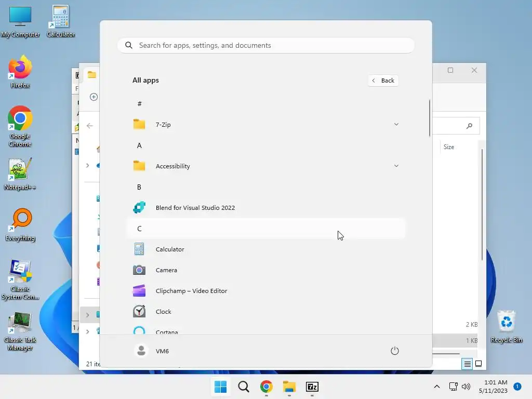Open the clock and date flyout
This screenshot has width=532, height=399.
point(494,387)
